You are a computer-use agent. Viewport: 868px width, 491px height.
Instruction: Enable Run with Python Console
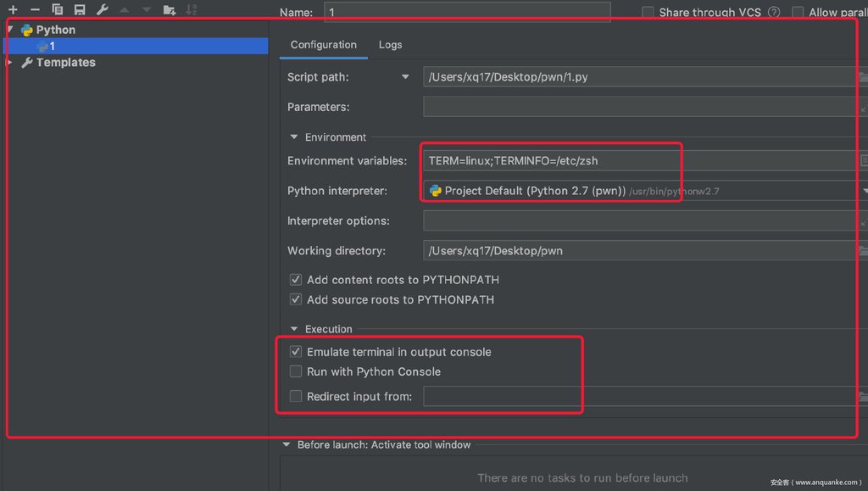pyautogui.click(x=296, y=371)
